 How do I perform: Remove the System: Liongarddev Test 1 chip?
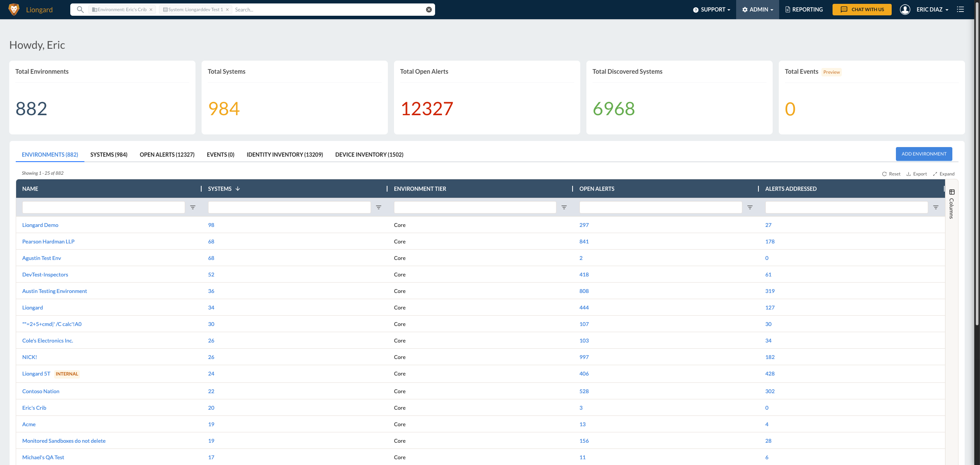pyautogui.click(x=227, y=10)
